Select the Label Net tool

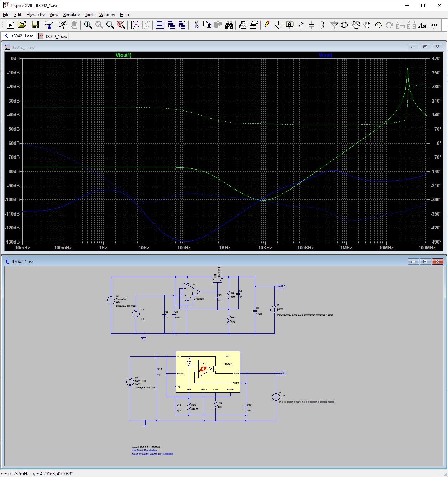point(290,25)
